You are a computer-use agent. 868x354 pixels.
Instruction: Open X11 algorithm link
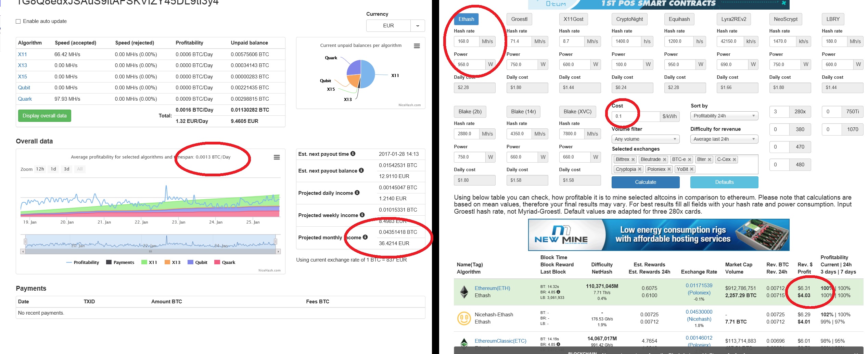tap(22, 54)
